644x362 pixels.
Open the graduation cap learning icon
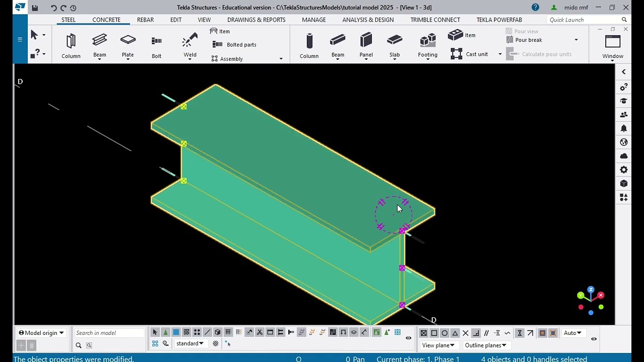[x=624, y=101]
